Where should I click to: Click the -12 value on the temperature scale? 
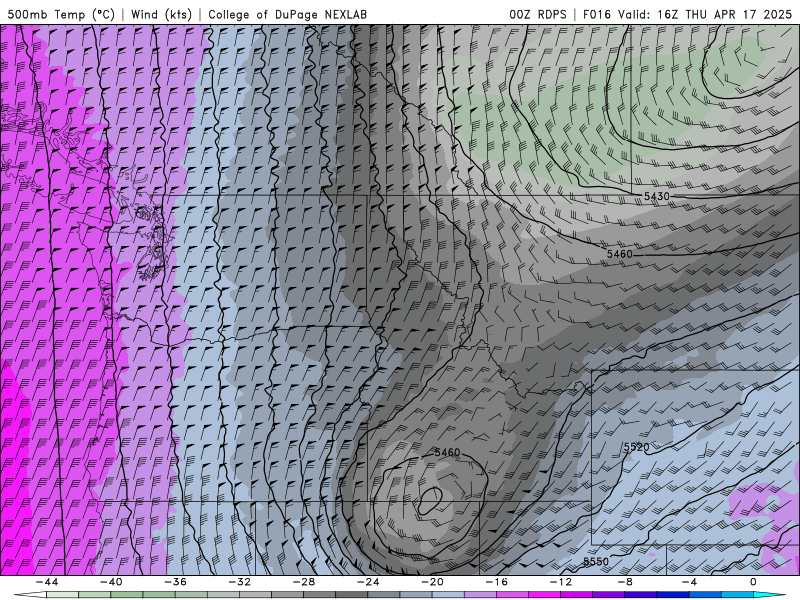tap(561, 582)
